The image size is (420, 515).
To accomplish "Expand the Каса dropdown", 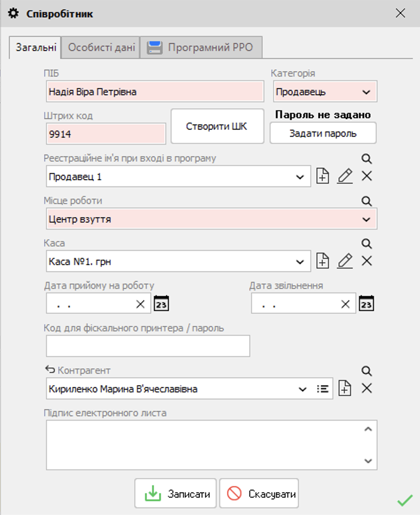I will 300,262.
